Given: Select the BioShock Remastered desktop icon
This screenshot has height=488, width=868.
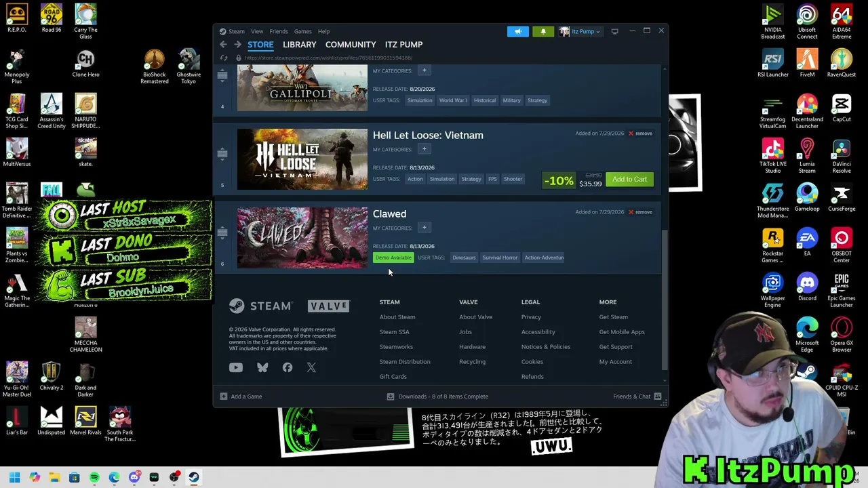Looking at the screenshot, I should point(155,66).
